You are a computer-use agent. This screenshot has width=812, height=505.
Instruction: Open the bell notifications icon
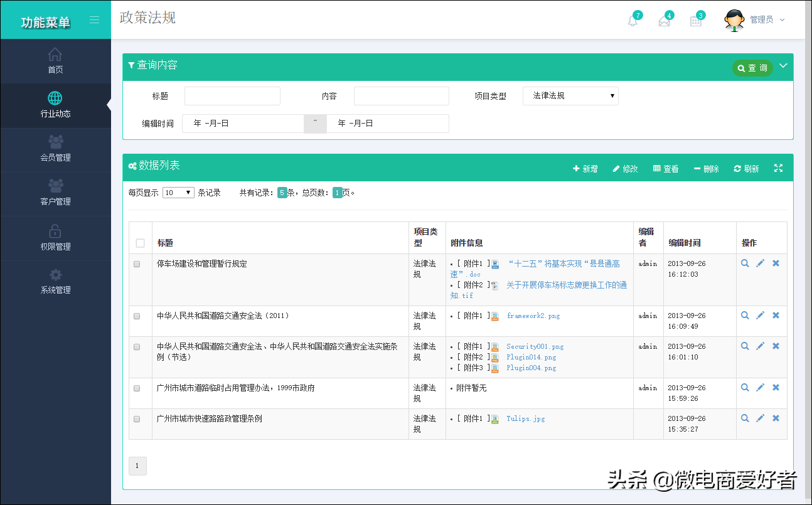633,21
